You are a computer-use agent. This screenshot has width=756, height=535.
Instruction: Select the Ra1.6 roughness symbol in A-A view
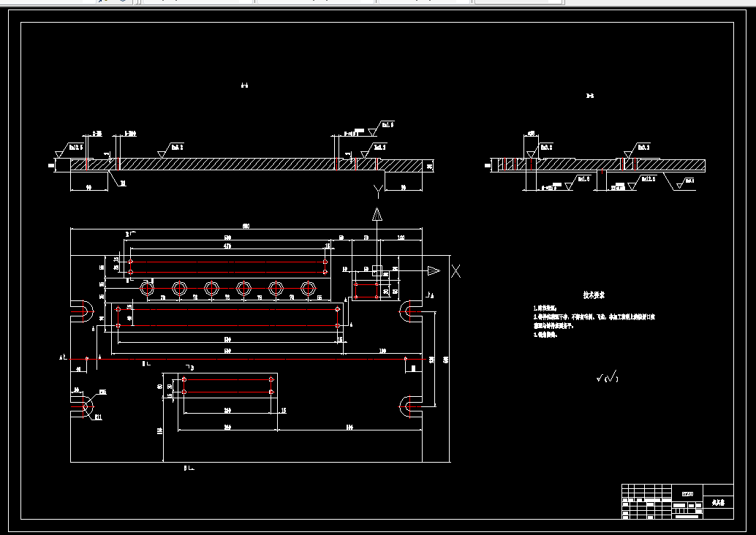pyautogui.click(x=381, y=128)
